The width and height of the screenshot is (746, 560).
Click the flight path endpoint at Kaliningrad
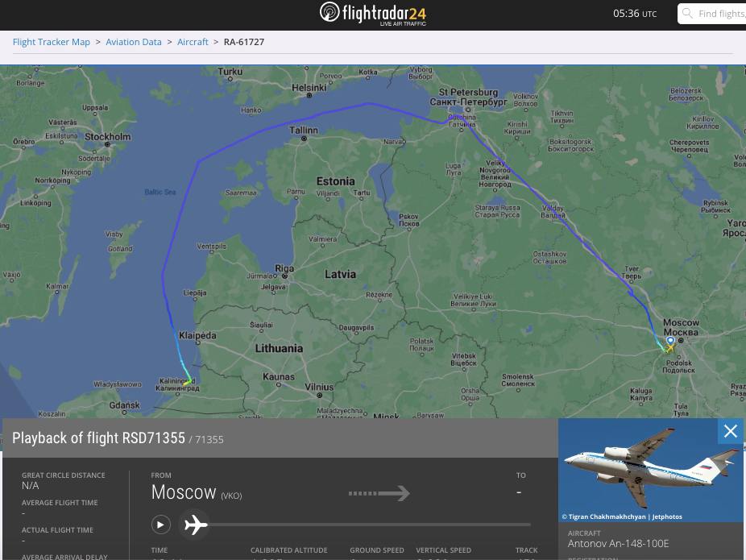click(188, 382)
